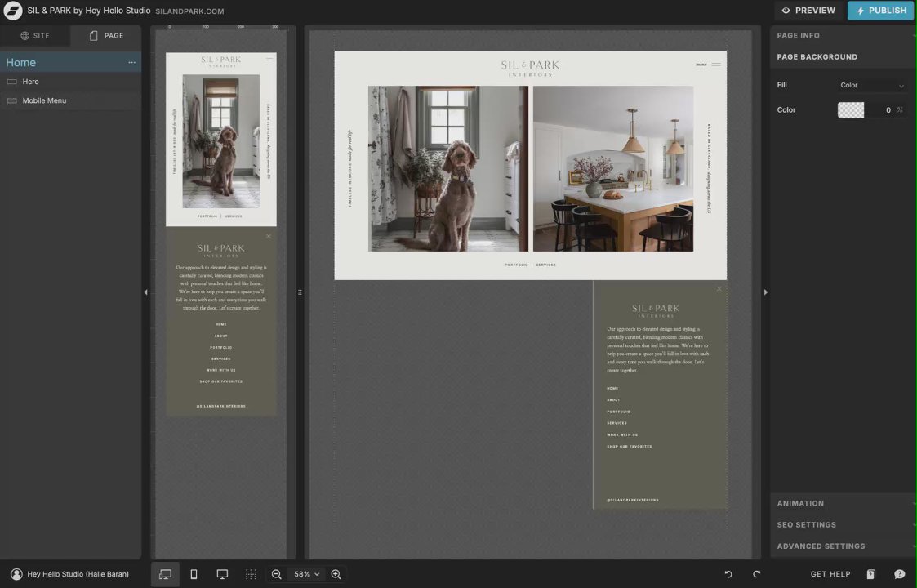Select the Hero canvas in the list

pos(70,82)
